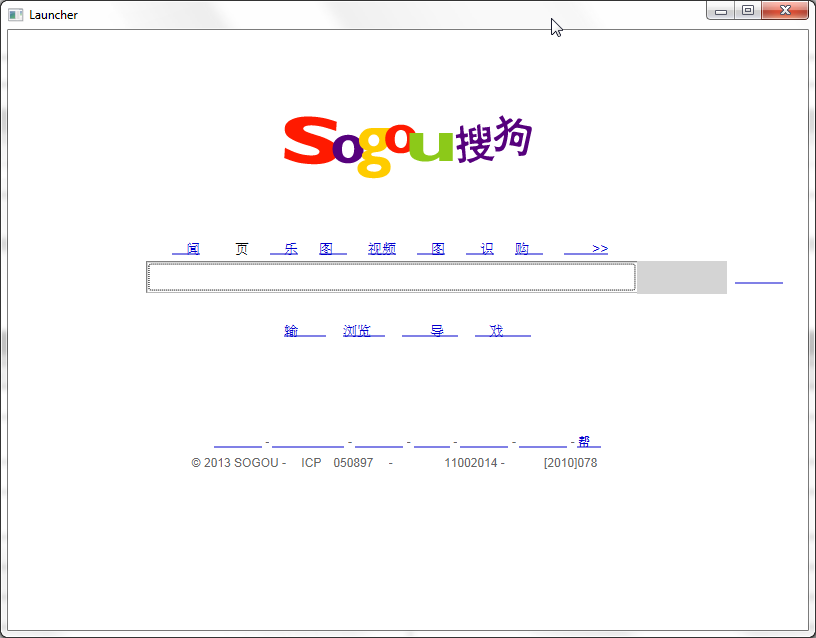Open the input method link starting with 输
The width and height of the screenshot is (816, 638).
click(x=304, y=331)
